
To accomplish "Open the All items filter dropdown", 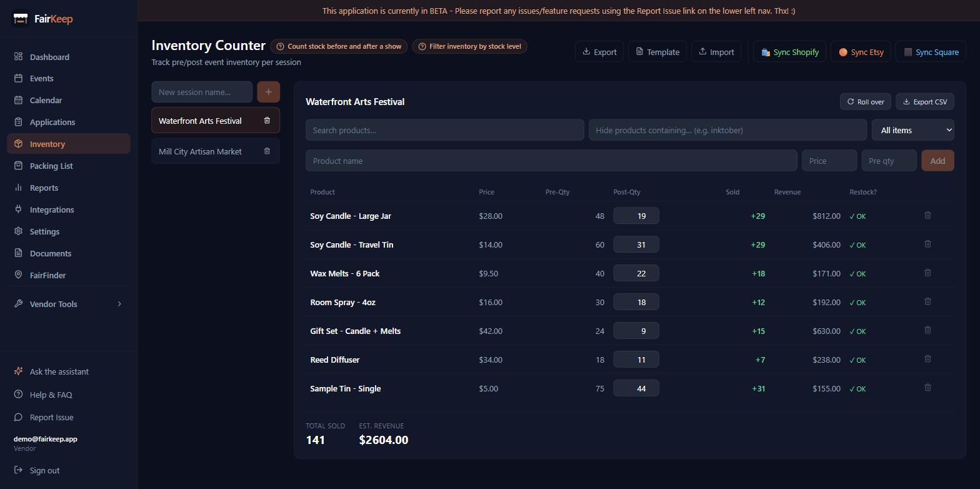I will (x=913, y=130).
